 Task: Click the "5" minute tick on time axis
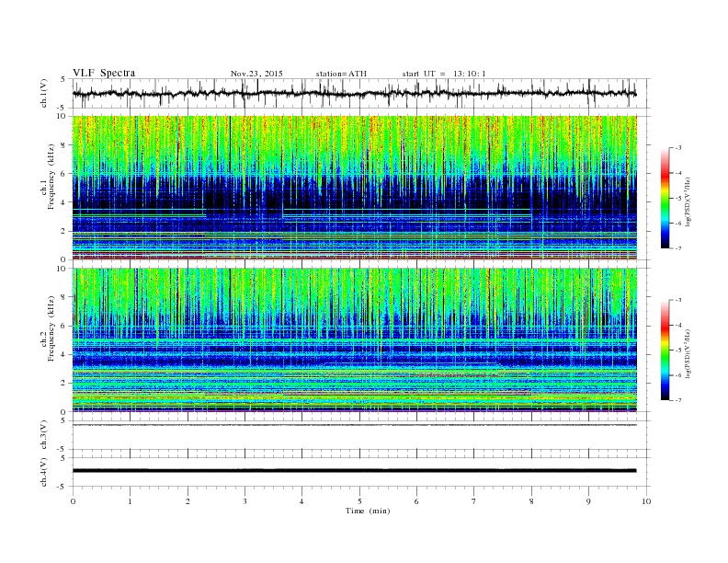[359, 501]
